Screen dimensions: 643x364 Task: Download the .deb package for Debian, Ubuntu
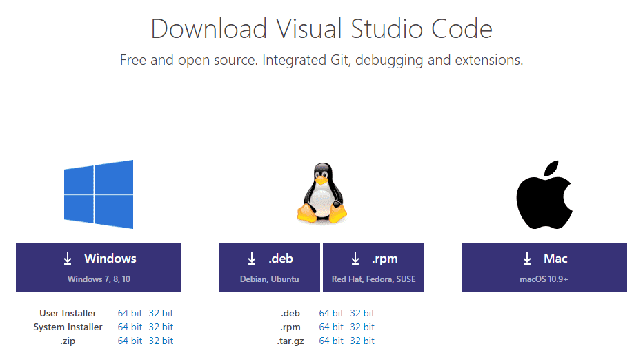pos(269,267)
